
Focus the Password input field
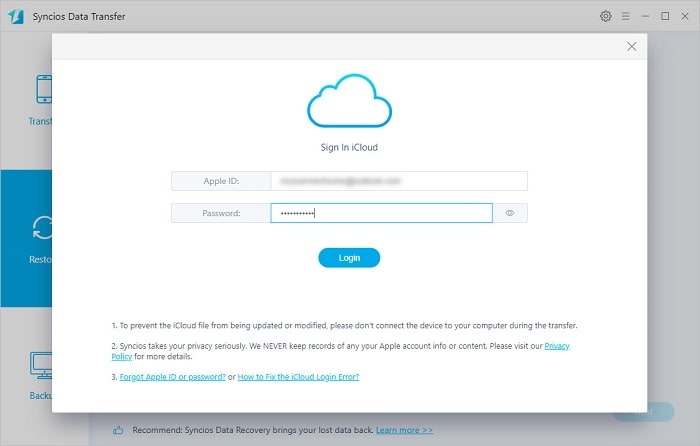pos(381,213)
